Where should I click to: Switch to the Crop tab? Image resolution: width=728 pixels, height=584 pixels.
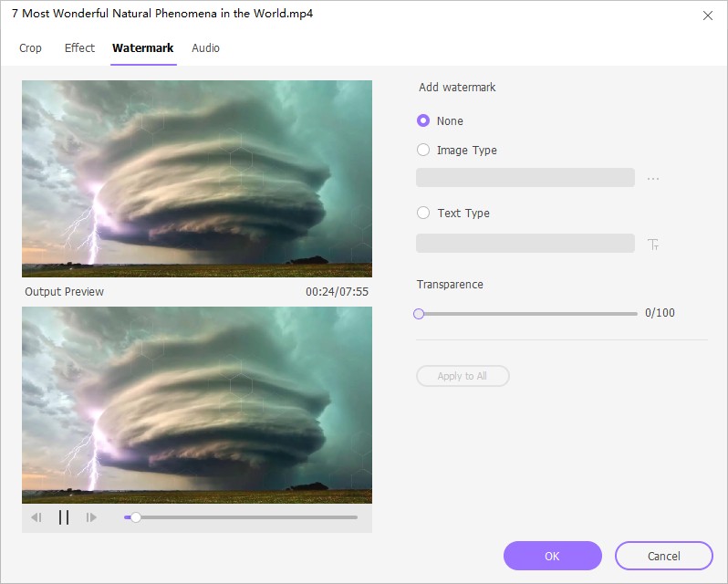coord(30,47)
